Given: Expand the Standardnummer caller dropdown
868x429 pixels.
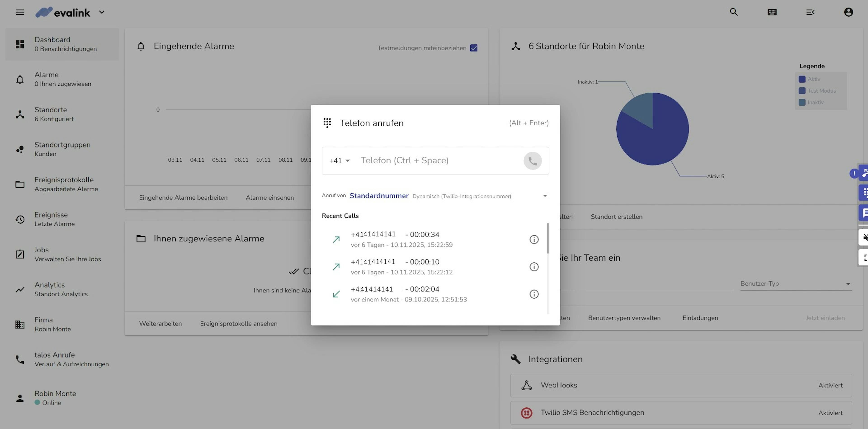Looking at the screenshot, I should click(545, 196).
